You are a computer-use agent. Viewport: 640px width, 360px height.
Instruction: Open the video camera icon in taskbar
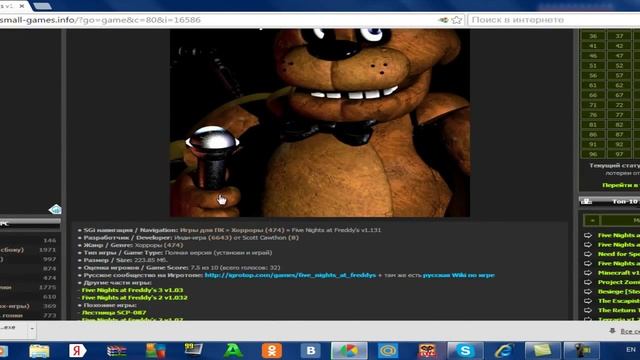(x=582, y=351)
